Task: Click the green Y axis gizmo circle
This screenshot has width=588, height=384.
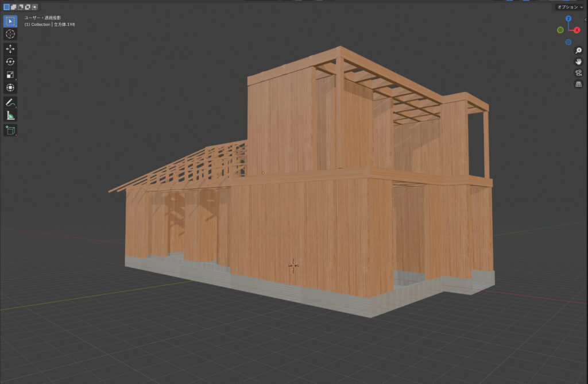Action: [560, 30]
